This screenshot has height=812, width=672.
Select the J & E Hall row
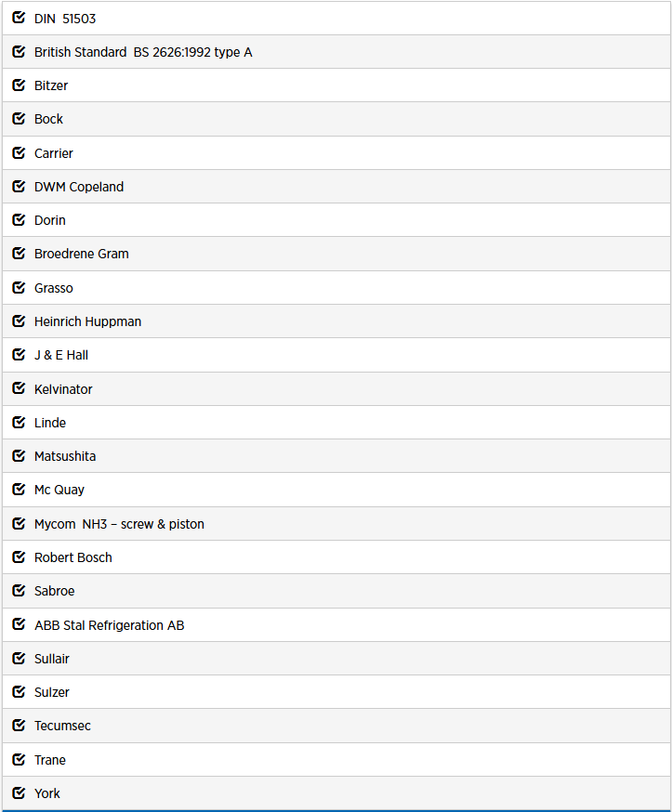pyautogui.click(x=336, y=355)
